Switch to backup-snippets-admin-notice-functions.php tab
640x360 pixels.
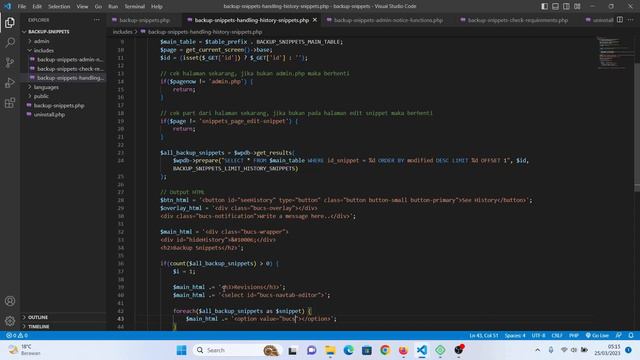point(385,20)
